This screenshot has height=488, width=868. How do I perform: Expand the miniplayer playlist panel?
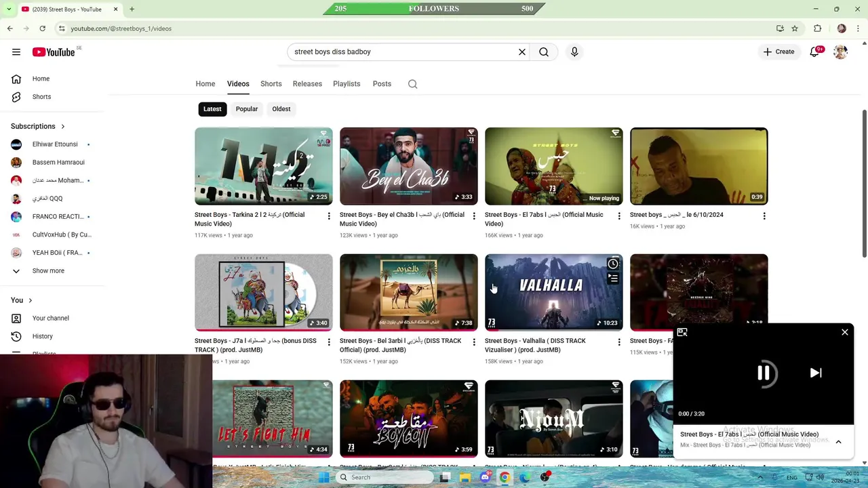pos(838,442)
